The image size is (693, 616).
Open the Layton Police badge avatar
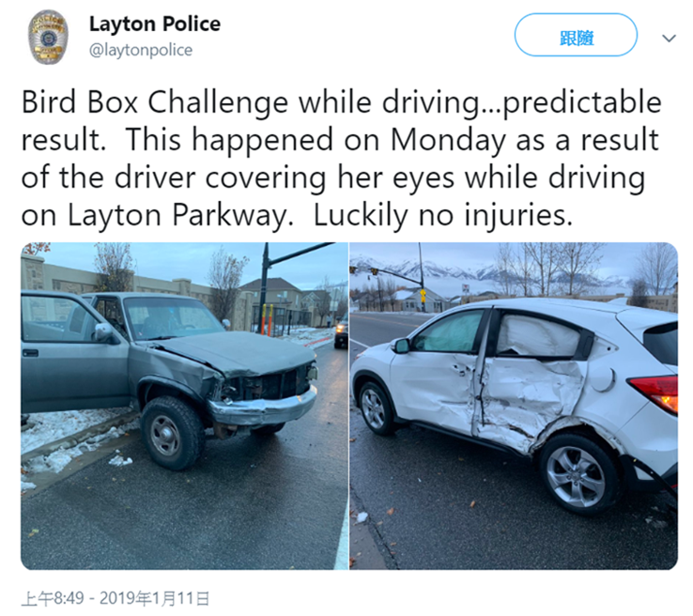(48, 38)
